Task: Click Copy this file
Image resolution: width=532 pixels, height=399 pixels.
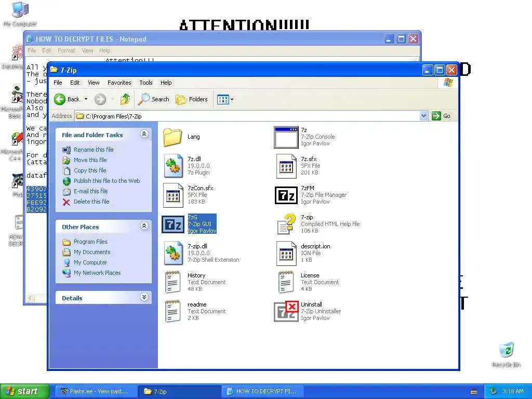Action: [x=90, y=170]
